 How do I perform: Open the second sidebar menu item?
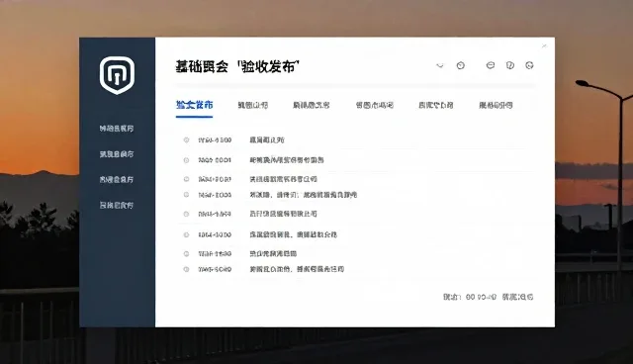pos(117,154)
